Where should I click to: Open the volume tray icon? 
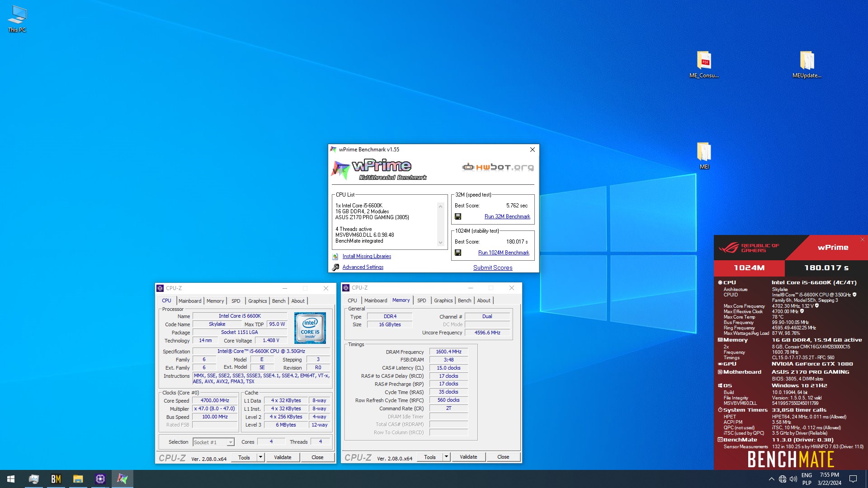[793, 479]
